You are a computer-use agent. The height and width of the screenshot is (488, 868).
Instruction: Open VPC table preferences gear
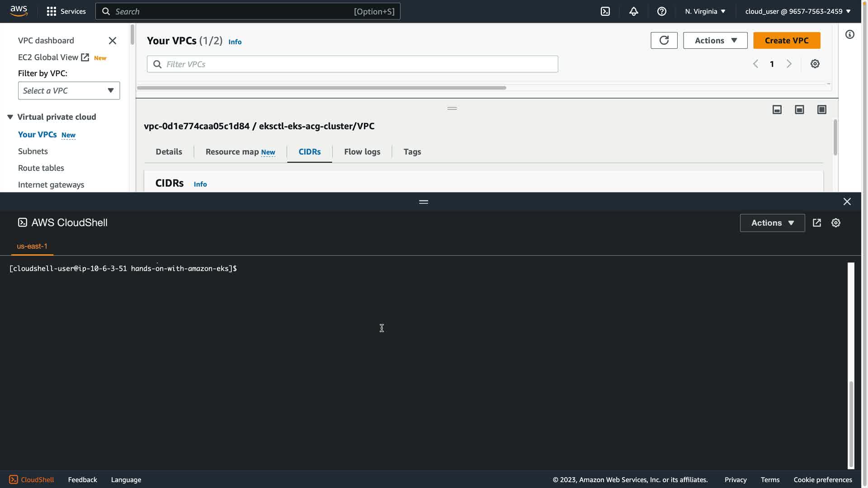click(815, 64)
